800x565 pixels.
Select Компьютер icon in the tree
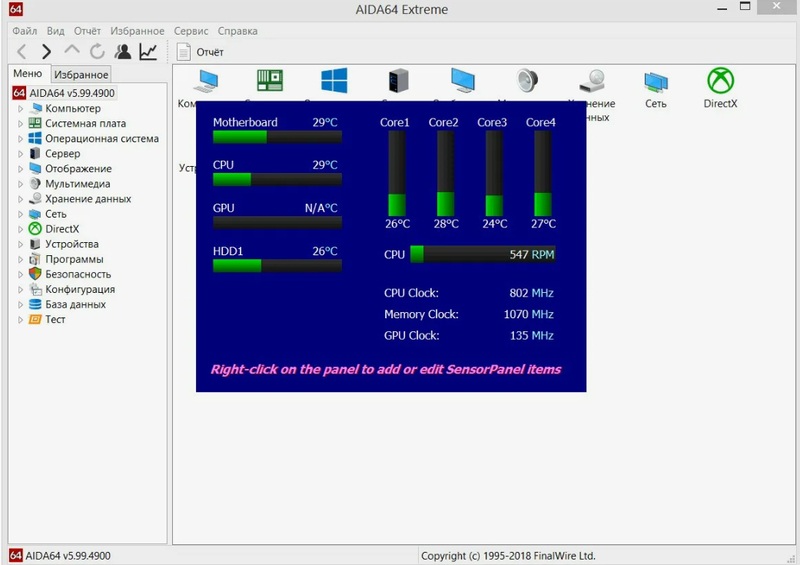tap(35, 108)
